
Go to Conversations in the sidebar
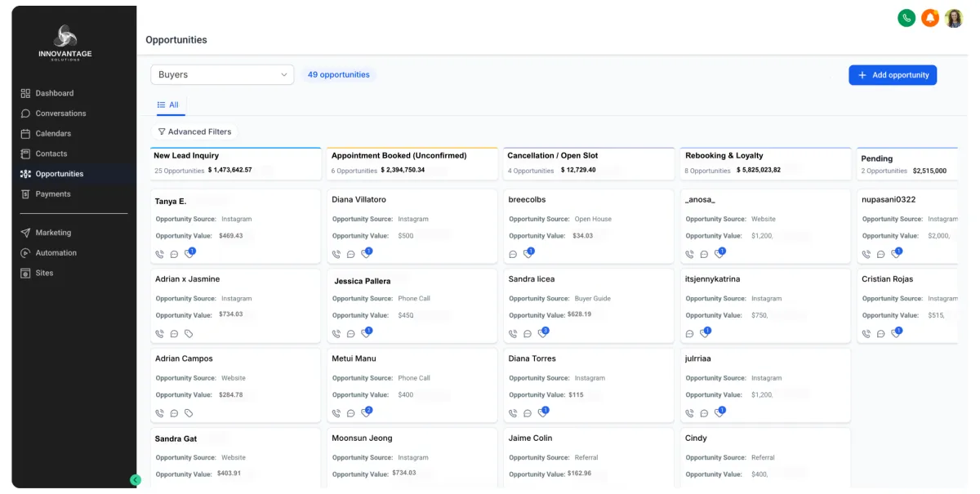coord(60,113)
